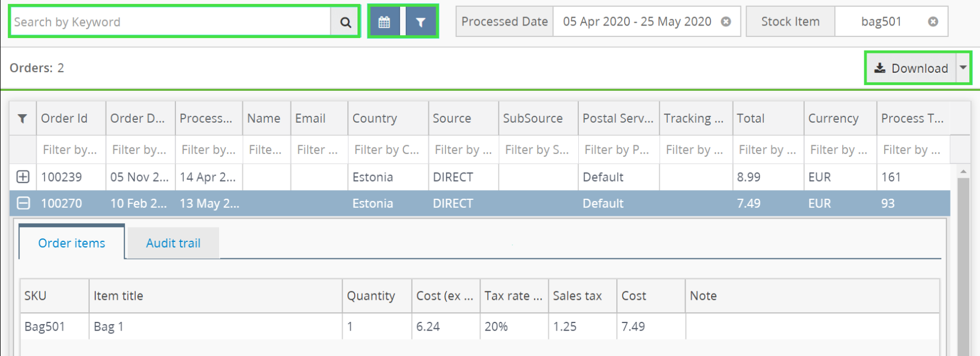Click the bag501 stock item value

[x=881, y=22]
